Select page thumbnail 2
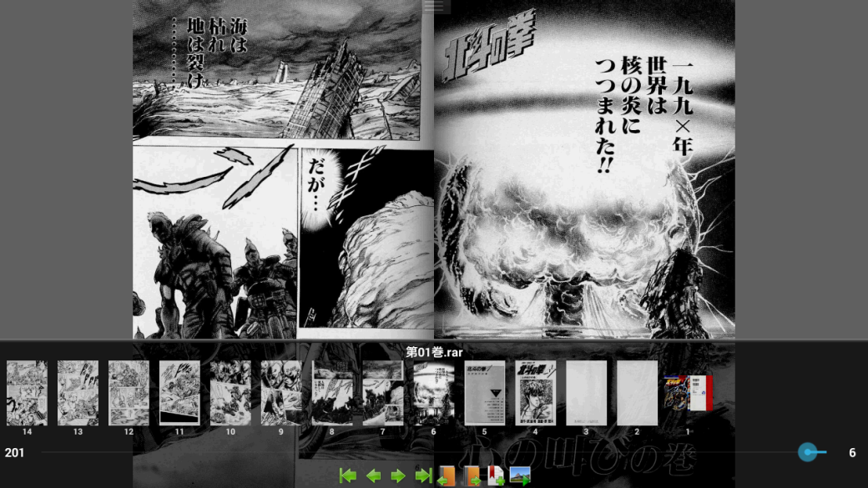This screenshot has width=868, height=488. 637,393
